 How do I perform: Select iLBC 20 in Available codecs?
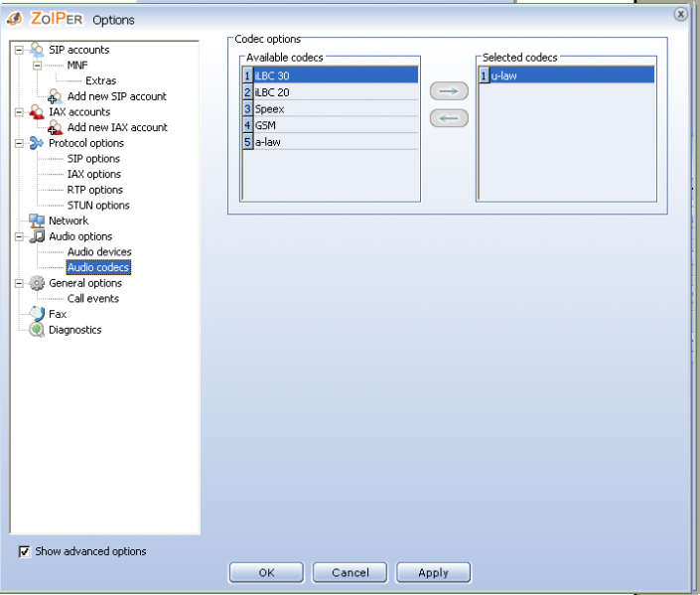point(331,92)
